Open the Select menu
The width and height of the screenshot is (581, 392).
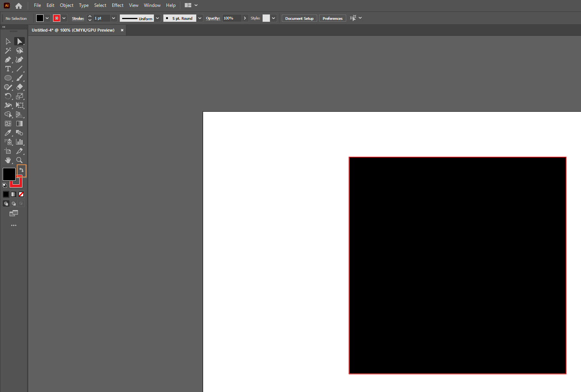(100, 5)
